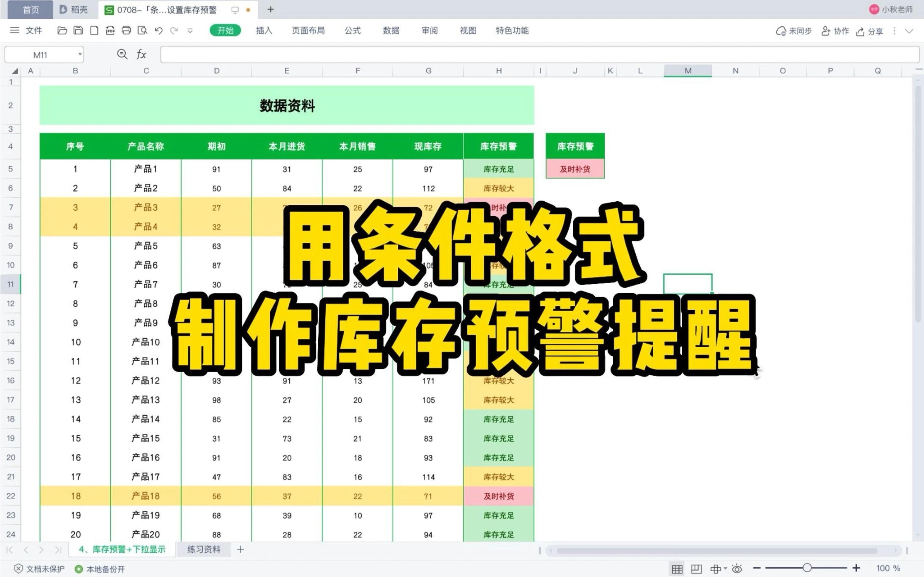The width and height of the screenshot is (924, 577).
Task: Open reading mode dropdown arrow
Action: 725,568
